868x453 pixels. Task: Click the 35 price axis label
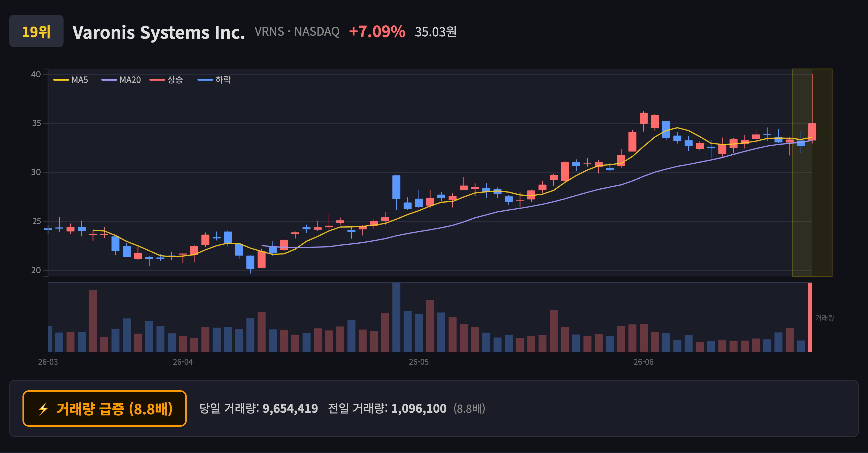(36, 123)
